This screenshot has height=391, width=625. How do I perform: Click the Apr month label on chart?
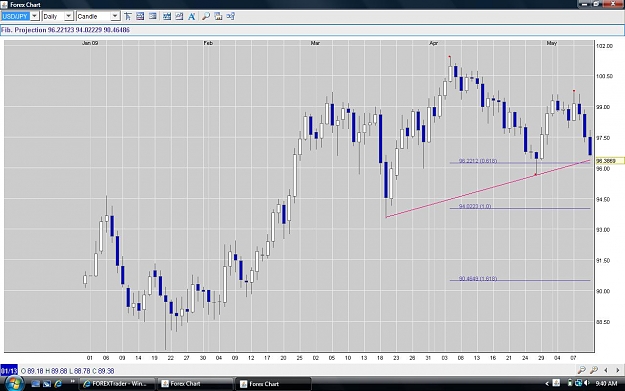(434, 43)
